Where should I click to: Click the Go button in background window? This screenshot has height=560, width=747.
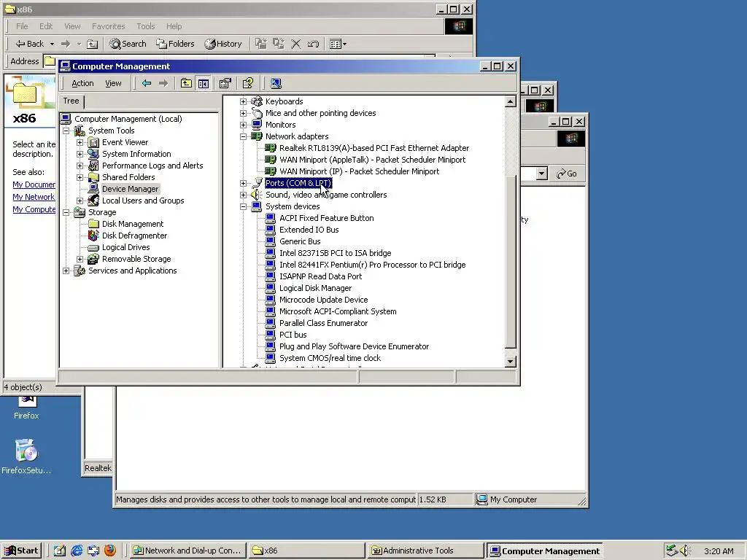pos(567,174)
